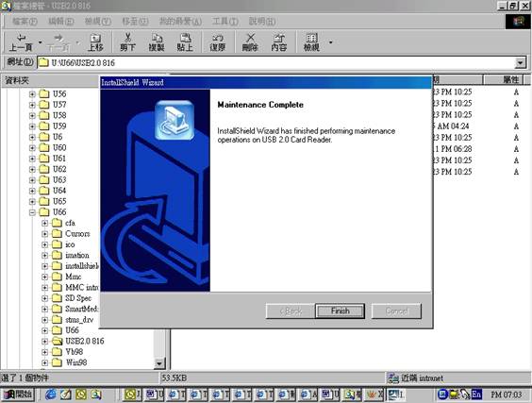Expand the Cursors subfolder node
The image size is (532, 403).
44,234
